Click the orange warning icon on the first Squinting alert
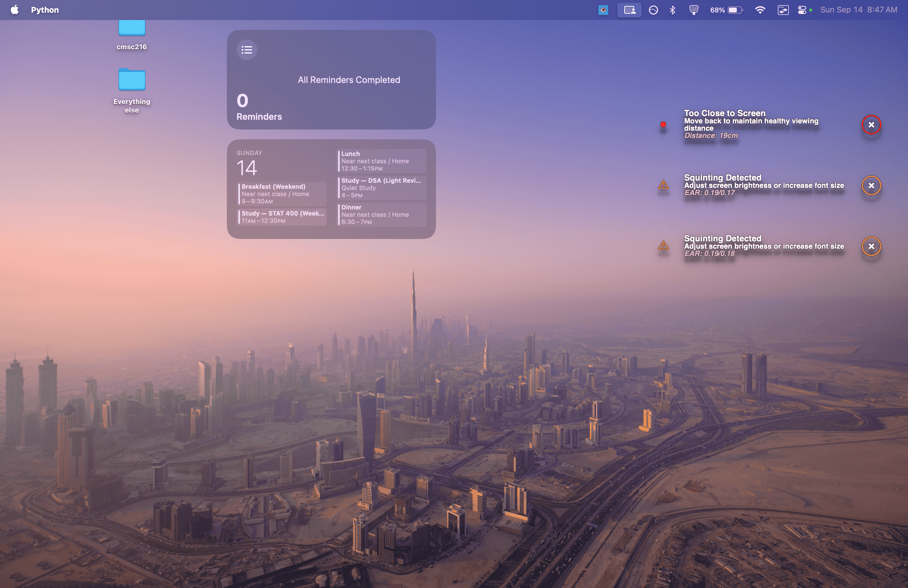This screenshot has width=908, height=588. tap(664, 185)
